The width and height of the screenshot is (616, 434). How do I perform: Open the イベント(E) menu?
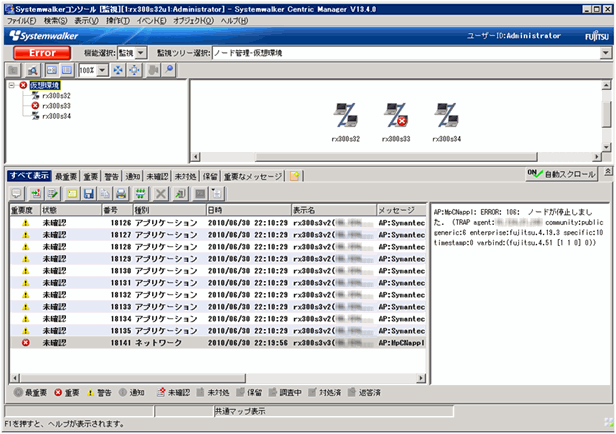pyautogui.click(x=151, y=20)
